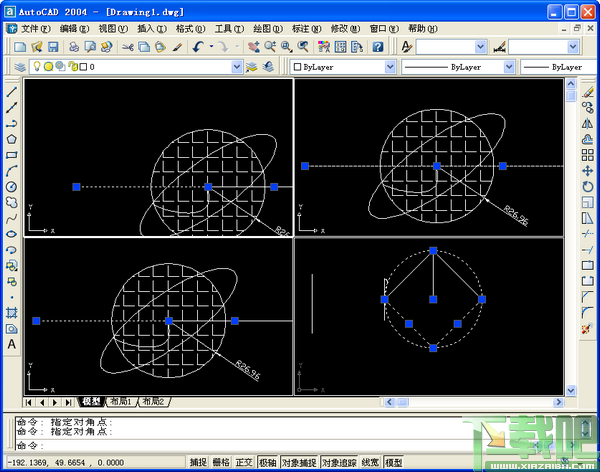Click the white ByLayer color swatch

coord(298,67)
